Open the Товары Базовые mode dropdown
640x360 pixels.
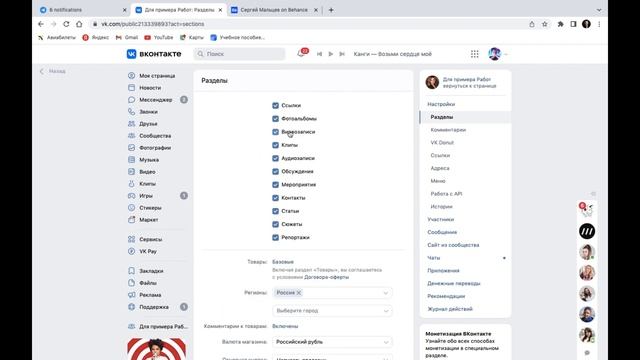tap(283, 262)
